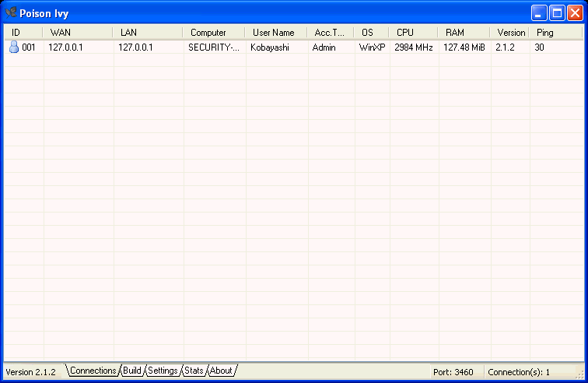588x383 pixels.
Task: Minimize the Poison Ivy window
Action: click(x=539, y=12)
